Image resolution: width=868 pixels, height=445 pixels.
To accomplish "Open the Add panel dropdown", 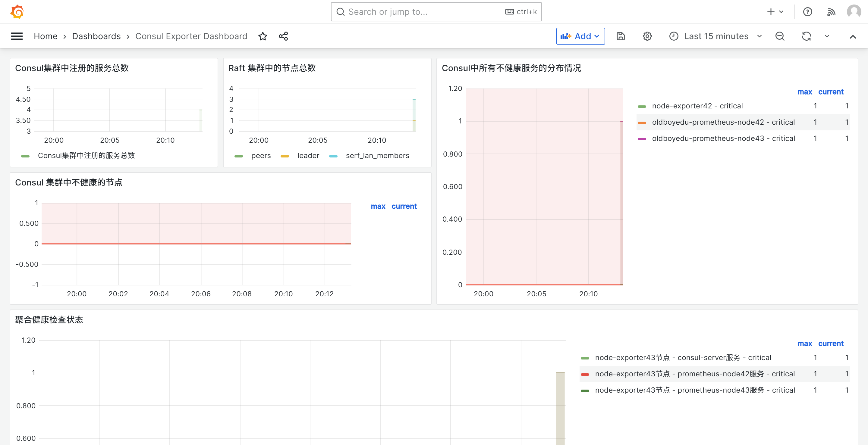I will point(580,36).
